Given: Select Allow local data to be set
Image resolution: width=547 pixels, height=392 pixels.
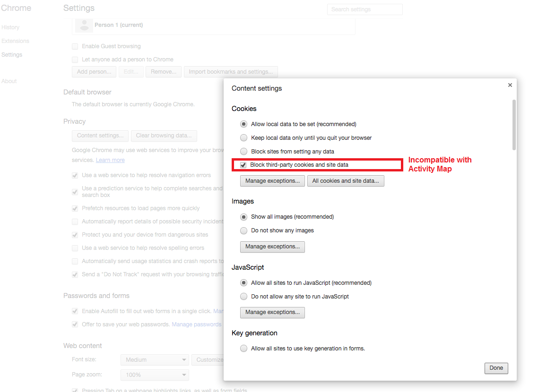Looking at the screenshot, I should (243, 124).
